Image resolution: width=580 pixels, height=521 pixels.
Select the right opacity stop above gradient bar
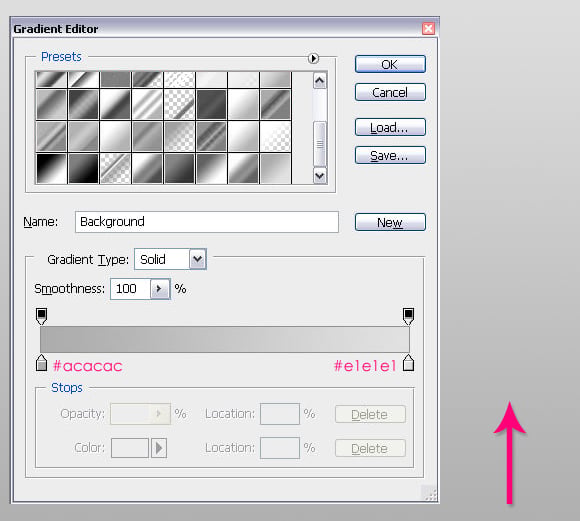(408, 316)
